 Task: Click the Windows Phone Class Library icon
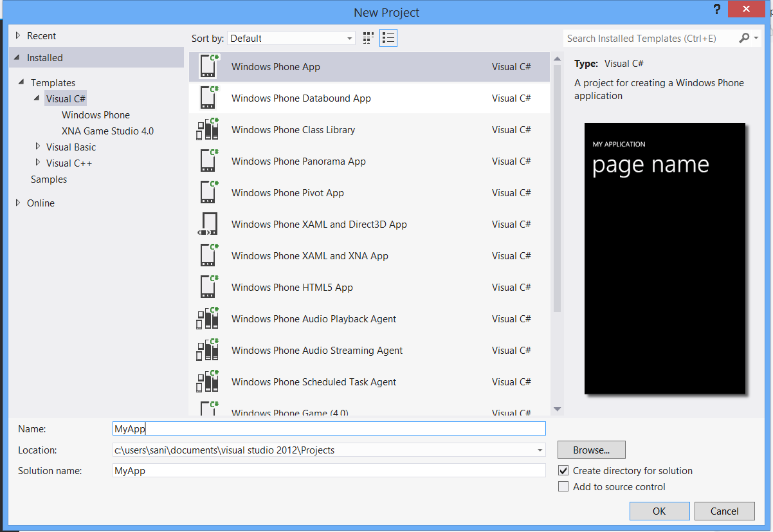tap(208, 129)
